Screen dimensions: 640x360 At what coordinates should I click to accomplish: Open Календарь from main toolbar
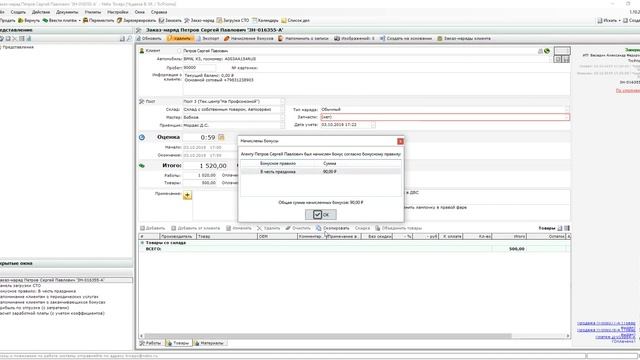[x=265, y=20]
